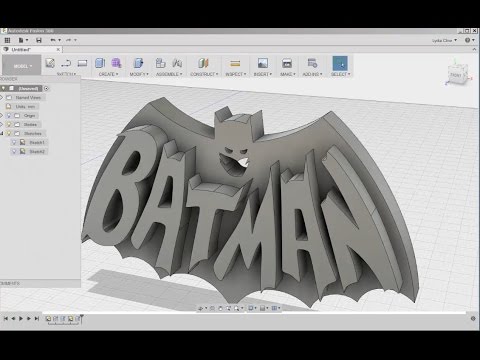Viewport: 480px width, 360px height.
Task: Open timeline settings gear icon
Action: click(x=473, y=319)
